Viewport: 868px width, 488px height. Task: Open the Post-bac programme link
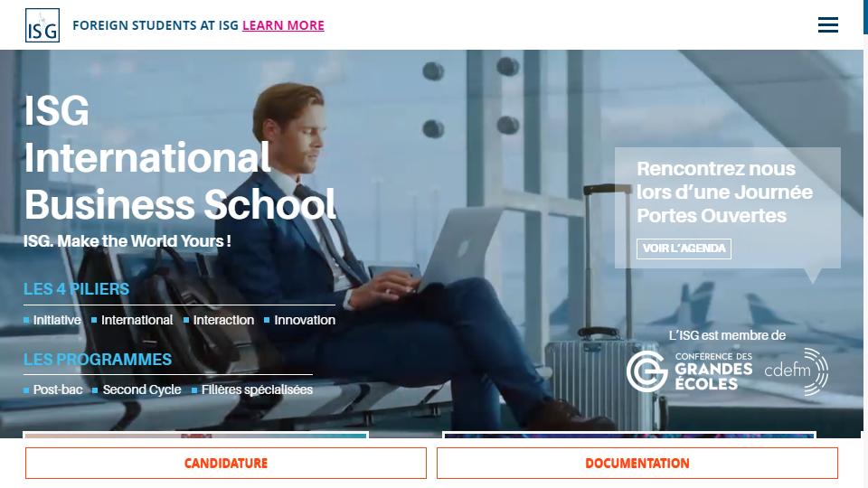pyautogui.click(x=58, y=389)
